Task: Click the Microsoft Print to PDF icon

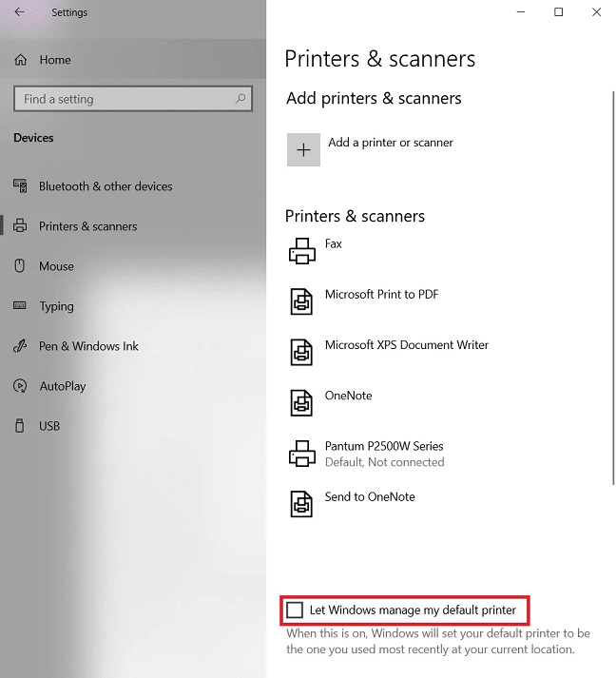Action: 301,301
